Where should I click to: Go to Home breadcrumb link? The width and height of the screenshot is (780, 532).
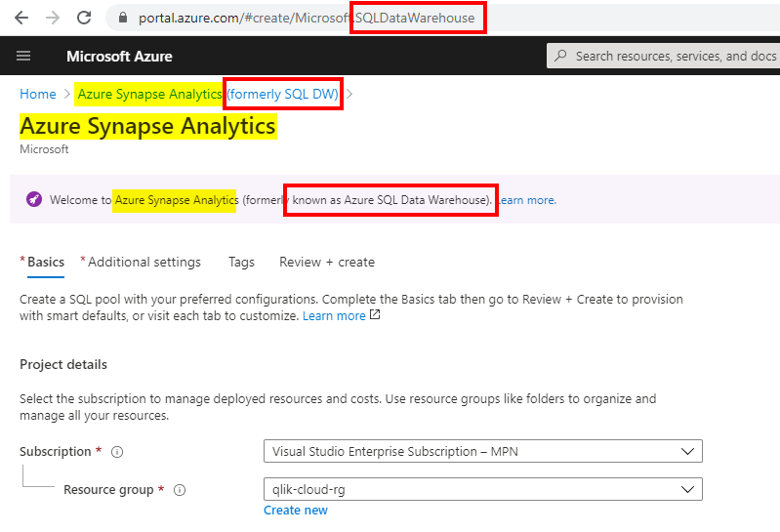(x=38, y=94)
